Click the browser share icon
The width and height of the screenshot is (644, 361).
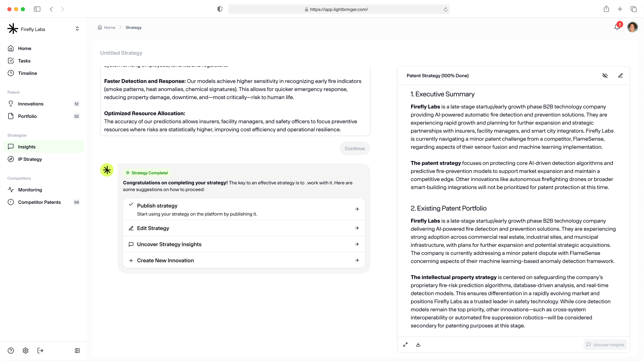(606, 9)
